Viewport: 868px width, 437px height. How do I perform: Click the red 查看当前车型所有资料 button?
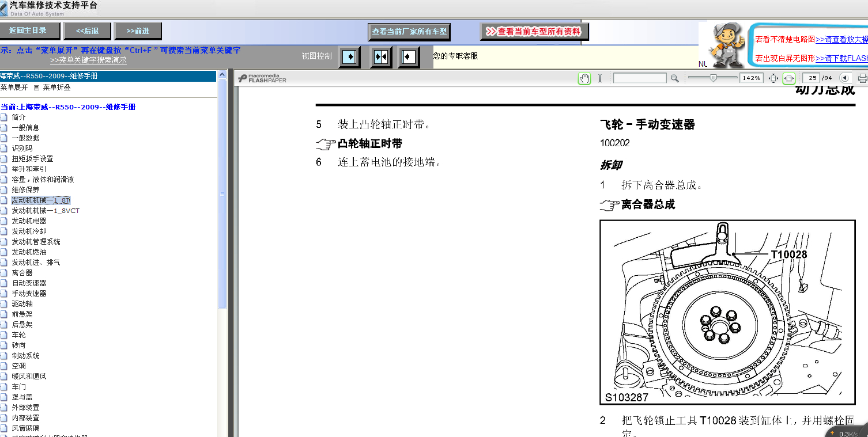pos(535,32)
